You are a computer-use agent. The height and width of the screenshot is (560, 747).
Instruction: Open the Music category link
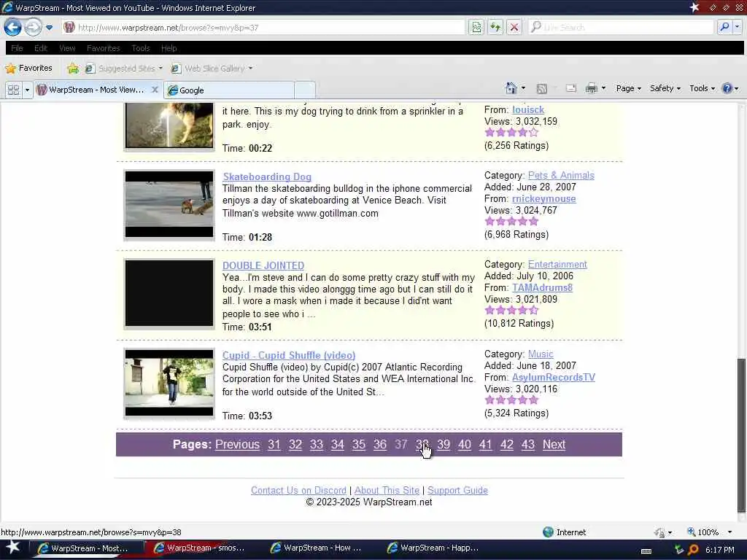541,354
